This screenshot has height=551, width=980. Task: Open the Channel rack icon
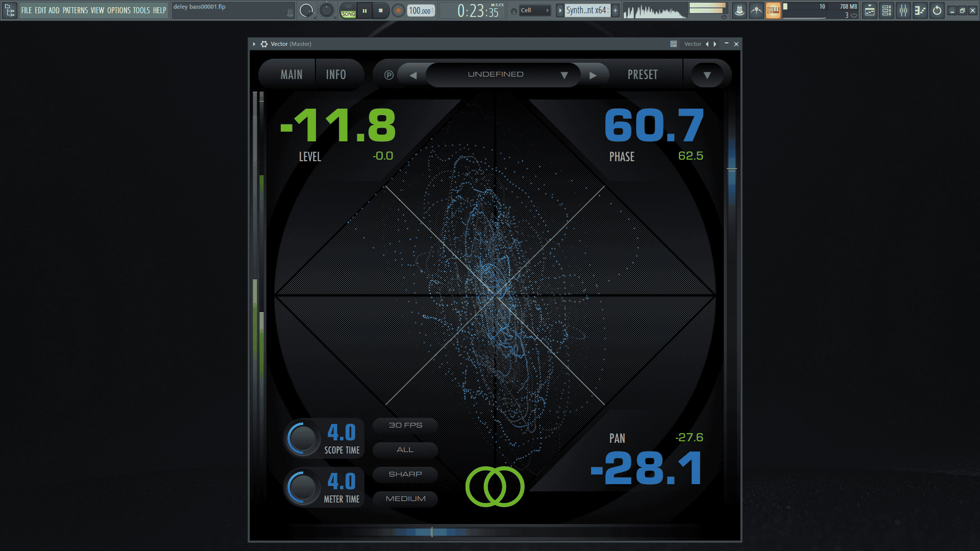click(887, 10)
